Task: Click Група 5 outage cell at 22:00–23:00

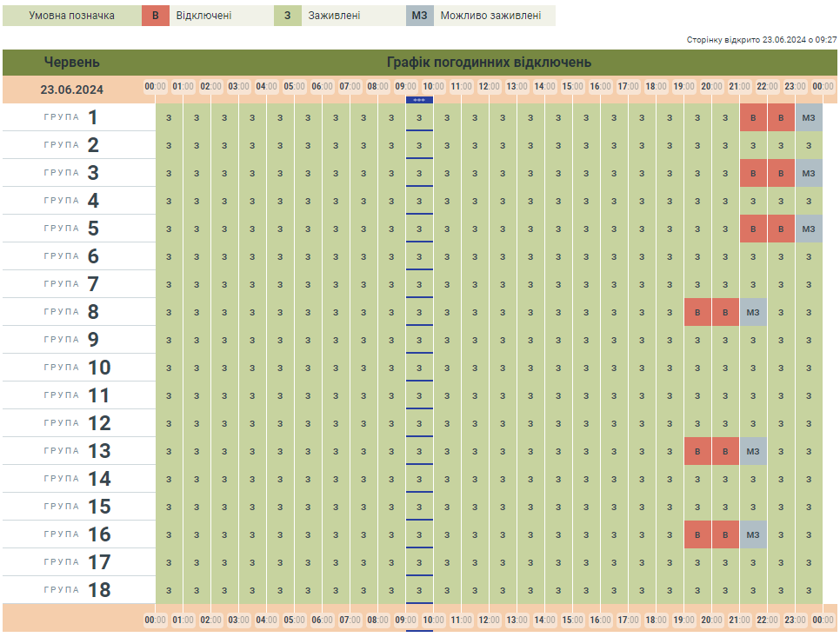Action: [x=781, y=229]
